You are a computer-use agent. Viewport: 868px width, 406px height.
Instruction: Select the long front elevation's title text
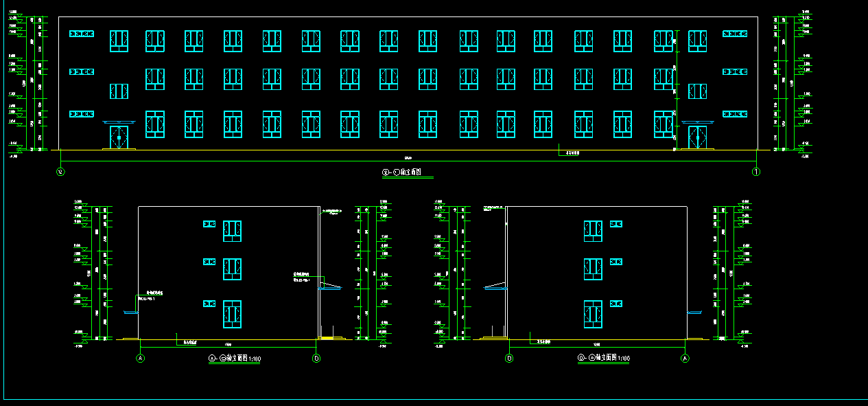(x=408, y=172)
